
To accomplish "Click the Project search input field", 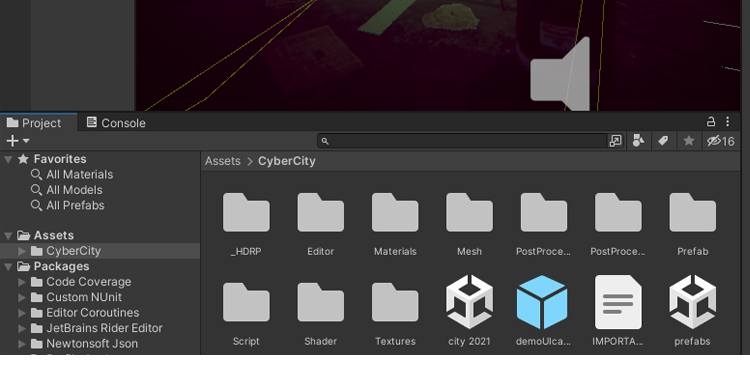I will click(x=463, y=141).
